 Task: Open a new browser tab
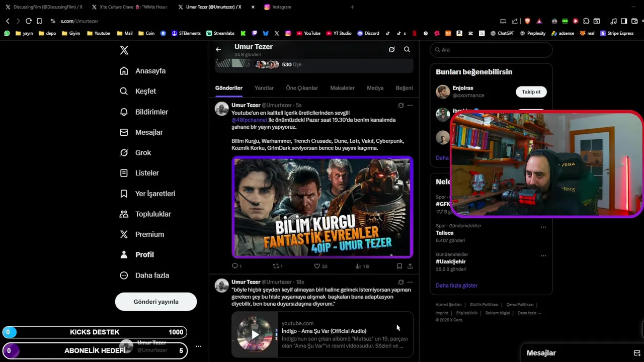pyautogui.click(x=352, y=7)
